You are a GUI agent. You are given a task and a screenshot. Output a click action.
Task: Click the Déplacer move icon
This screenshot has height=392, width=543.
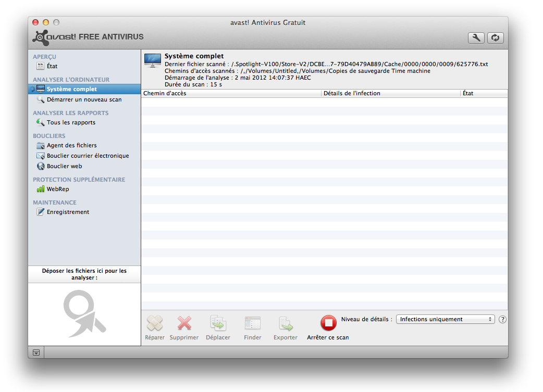218,324
